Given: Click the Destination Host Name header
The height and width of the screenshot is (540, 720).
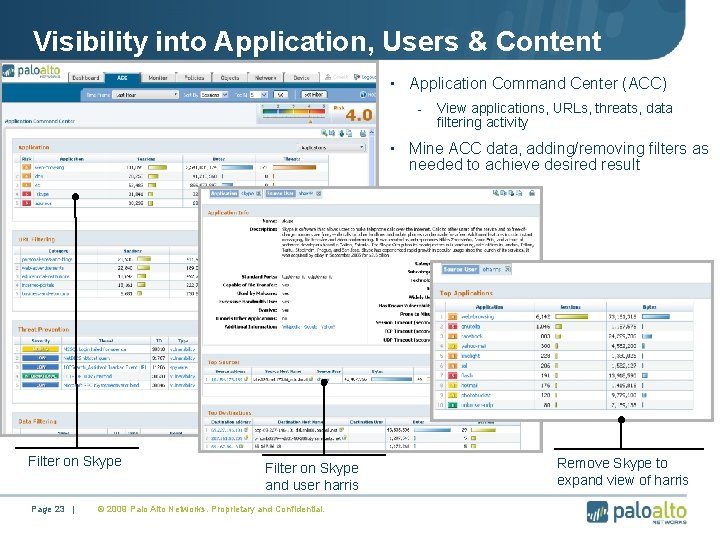Looking at the screenshot, I should [300, 422].
